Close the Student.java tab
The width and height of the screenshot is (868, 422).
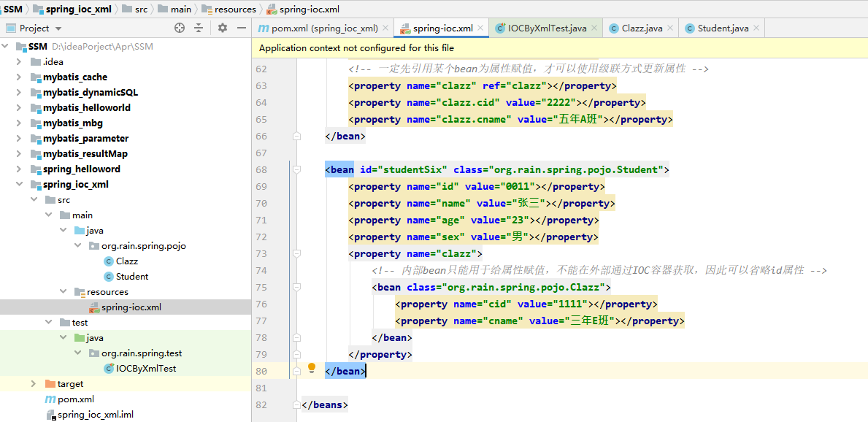pos(756,28)
